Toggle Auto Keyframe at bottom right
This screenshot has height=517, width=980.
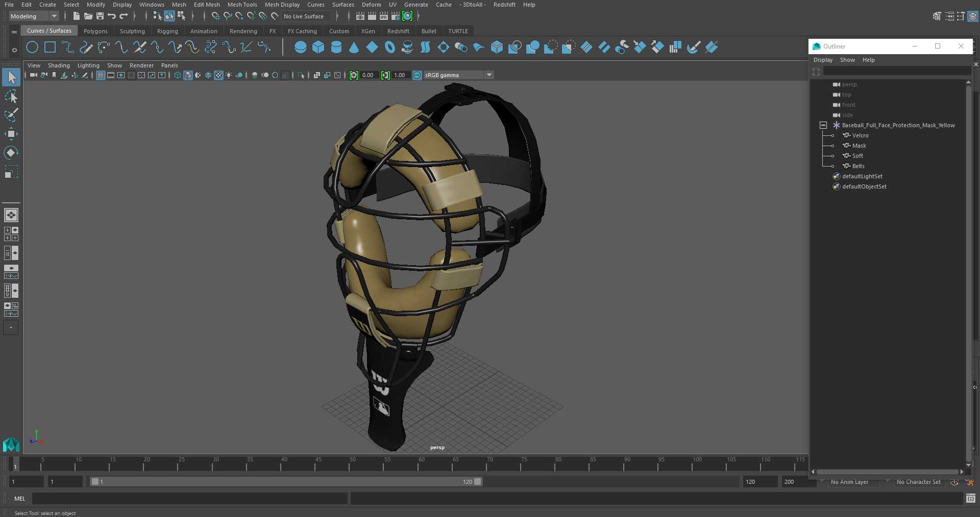(x=954, y=482)
